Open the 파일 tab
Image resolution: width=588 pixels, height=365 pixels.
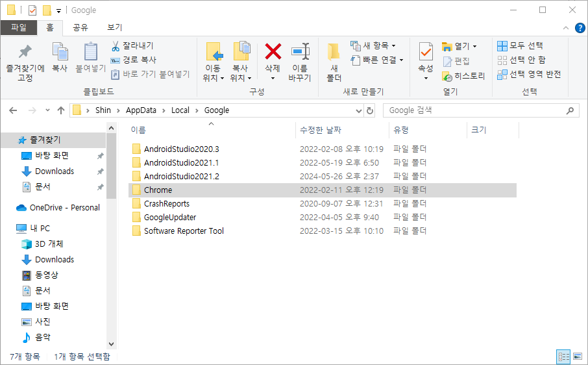point(19,27)
